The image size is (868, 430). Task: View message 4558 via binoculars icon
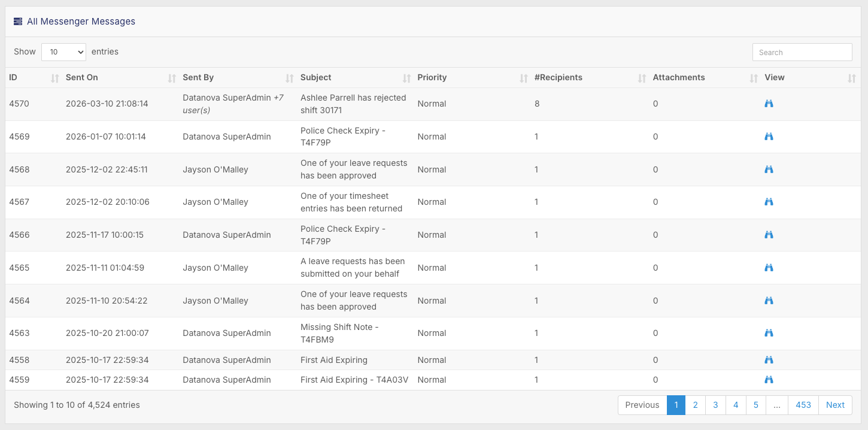coord(769,360)
